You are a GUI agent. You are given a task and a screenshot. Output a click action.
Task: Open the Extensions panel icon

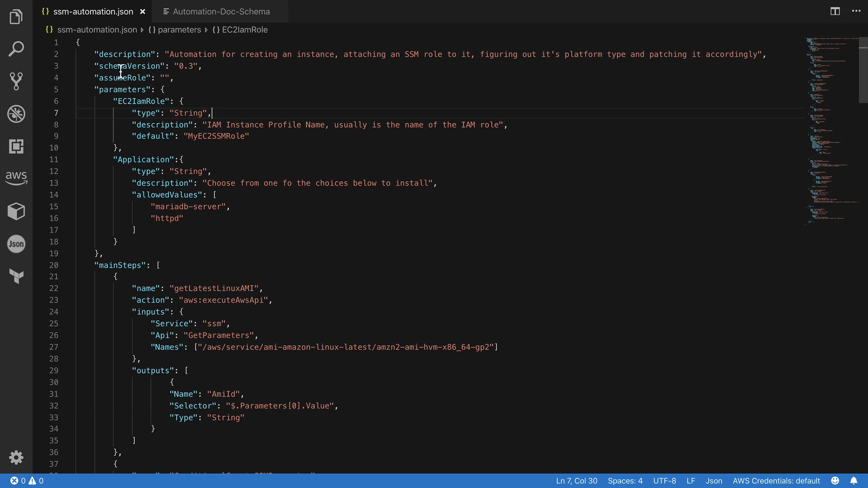pyautogui.click(x=16, y=146)
